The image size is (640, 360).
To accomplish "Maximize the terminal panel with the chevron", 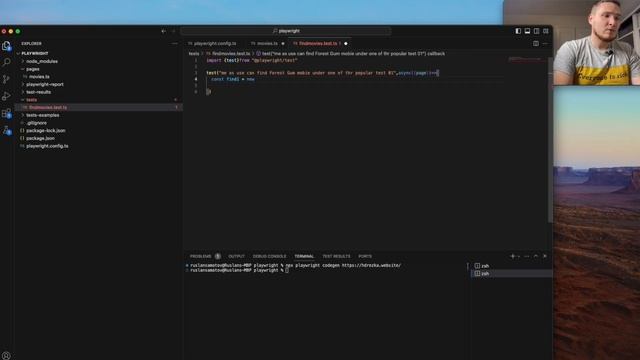I will pos(536,256).
